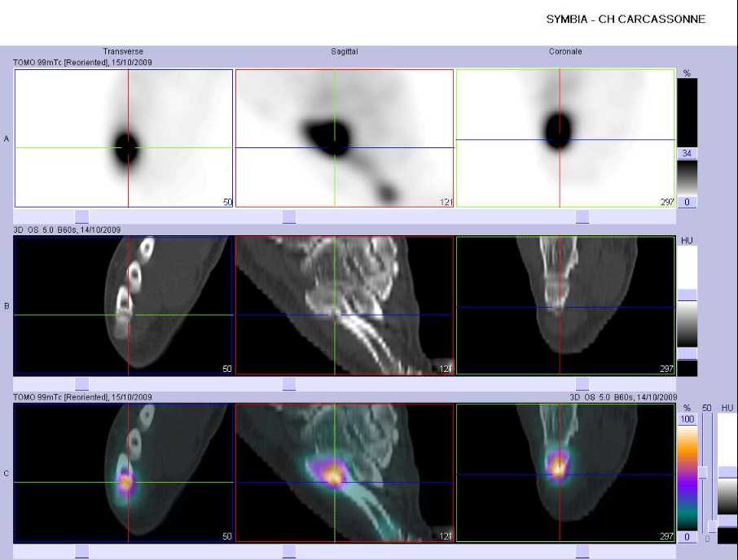Click row A TOMO 99mTc dataset label
The width and height of the screenshot is (738, 560).
[82, 62]
